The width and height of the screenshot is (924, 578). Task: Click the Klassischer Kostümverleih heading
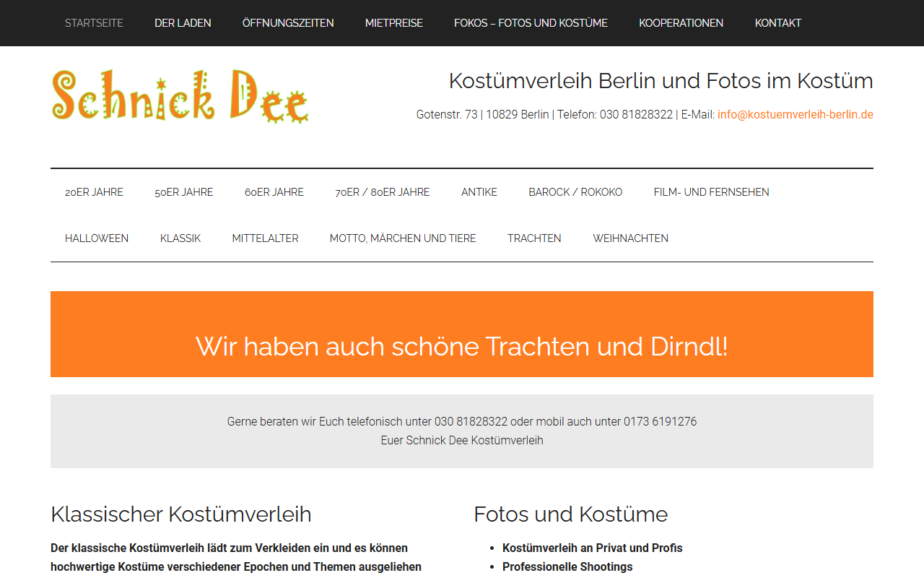pyautogui.click(x=181, y=514)
